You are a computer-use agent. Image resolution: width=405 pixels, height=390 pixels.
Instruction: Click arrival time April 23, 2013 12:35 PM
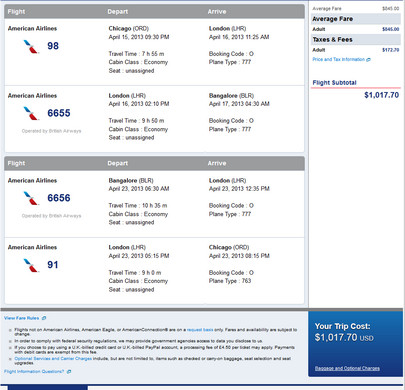[239, 189]
